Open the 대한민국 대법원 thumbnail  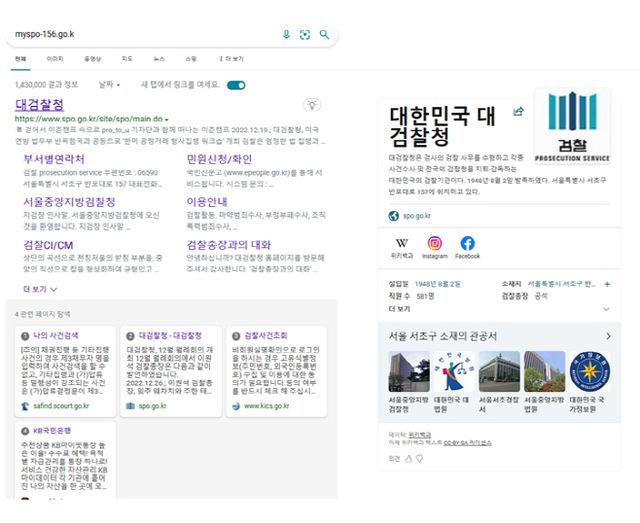tap(454, 372)
